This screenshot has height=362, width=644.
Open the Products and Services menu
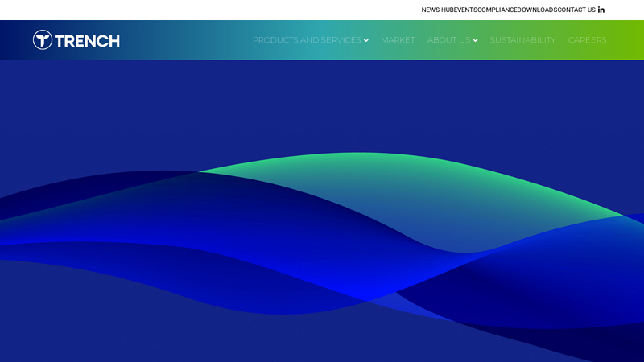tap(306, 40)
